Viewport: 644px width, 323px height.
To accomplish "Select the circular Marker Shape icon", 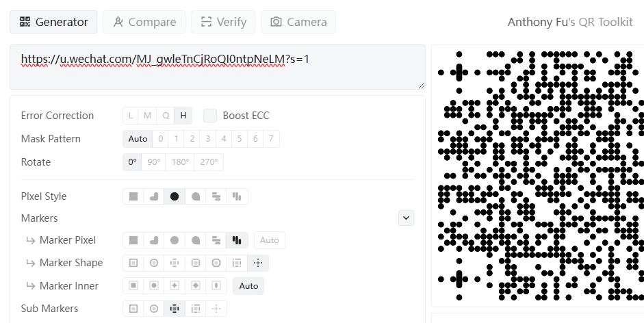I will [154, 263].
